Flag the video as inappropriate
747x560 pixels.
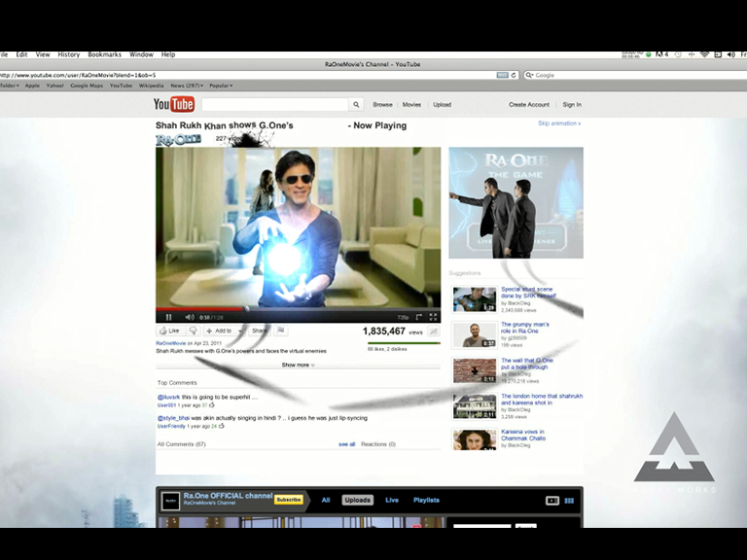(281, 331)
